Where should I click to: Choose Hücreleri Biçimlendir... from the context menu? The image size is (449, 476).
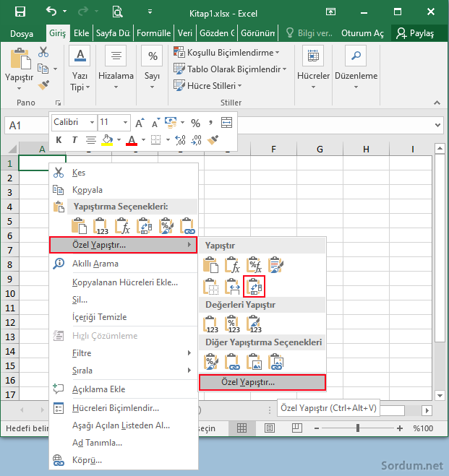pyautogui.click(x=124, y=408)
